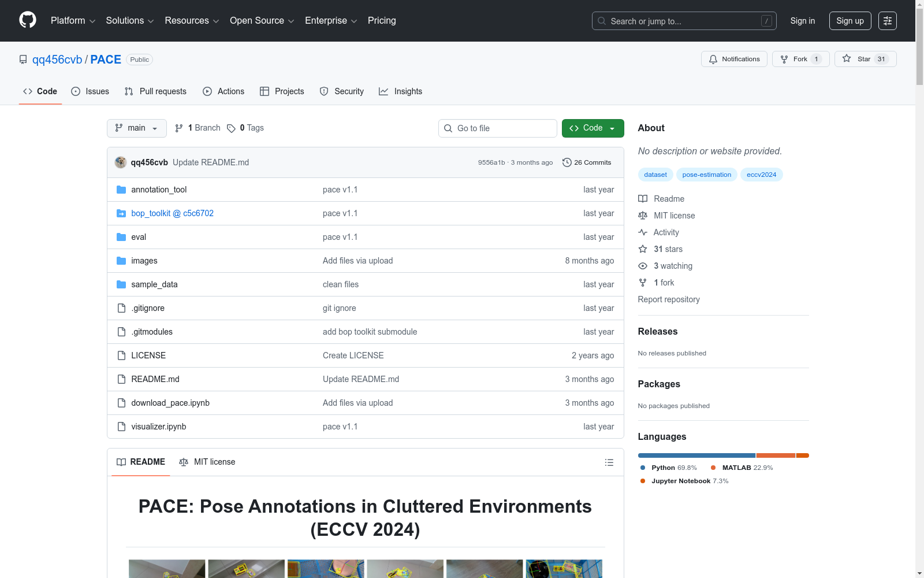The image size is (924, 578).
Task: Click the GitHub logo icon
Action: [x=28, y=20]
